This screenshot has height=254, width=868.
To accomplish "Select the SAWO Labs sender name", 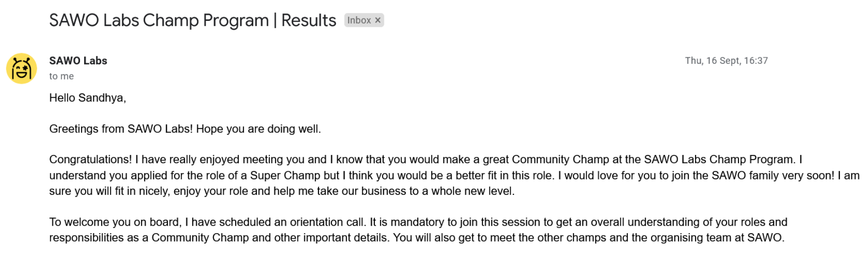I will pyautogui.click(x=78, y=61).
